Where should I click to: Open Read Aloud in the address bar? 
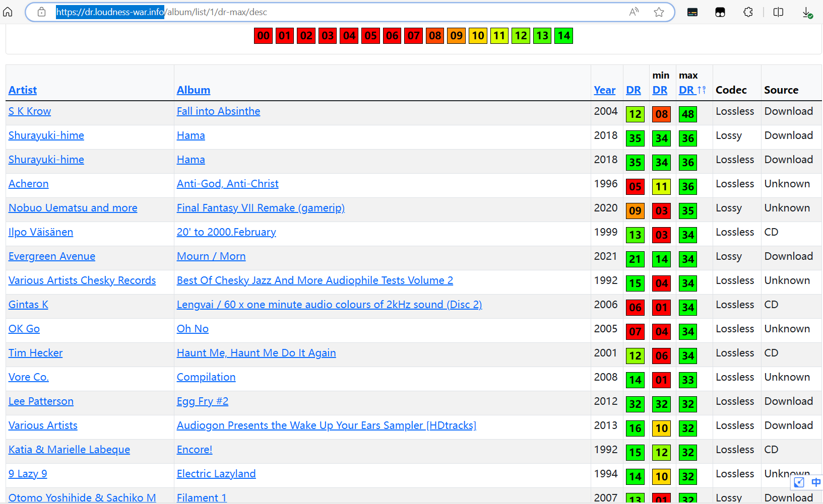point(634,12)
